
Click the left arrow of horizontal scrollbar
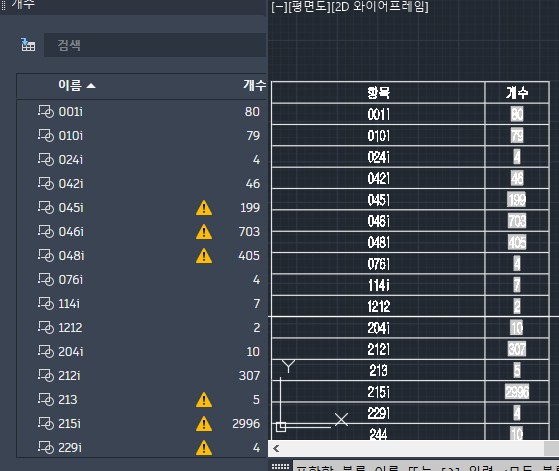point(276,449)
